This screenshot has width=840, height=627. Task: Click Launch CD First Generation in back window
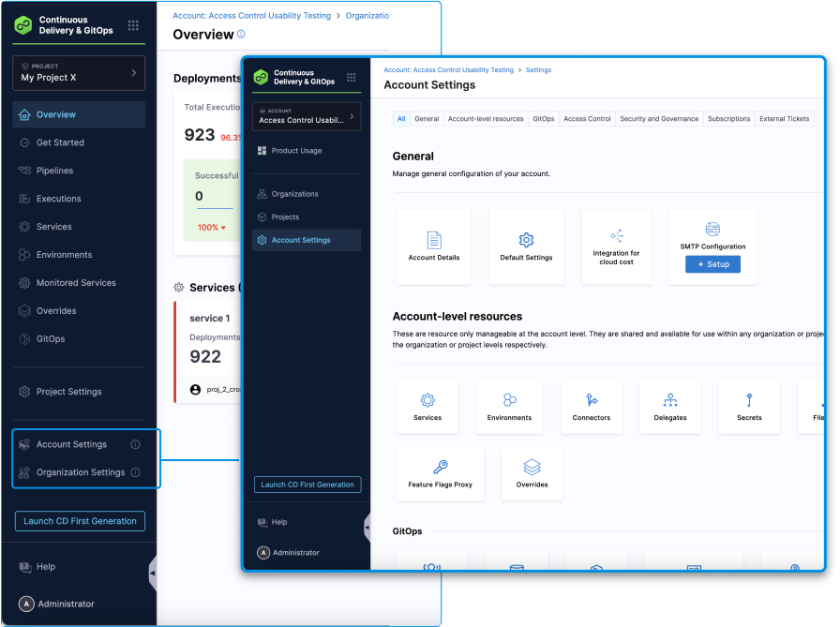pos(80,521)
